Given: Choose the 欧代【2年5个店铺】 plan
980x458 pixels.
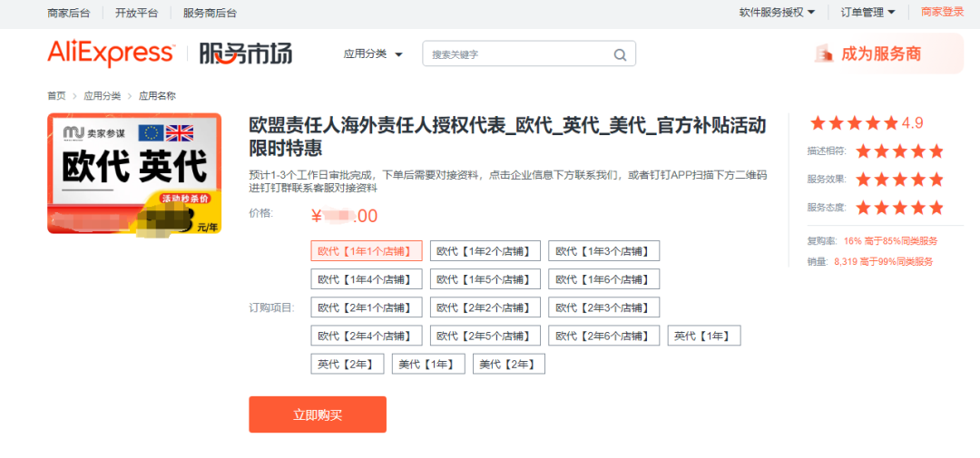Looking at the screenshot, I should coord(485,336).
